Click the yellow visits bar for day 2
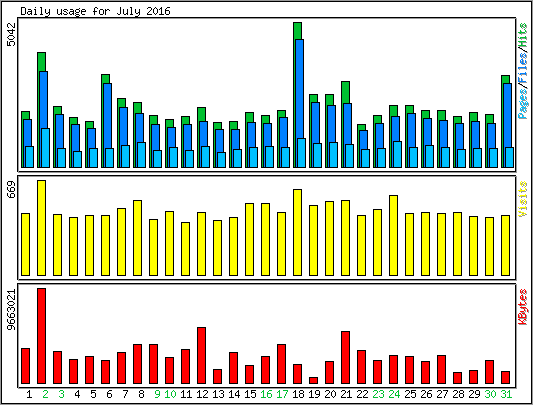533x405 pixels. [x=41, y=228]
